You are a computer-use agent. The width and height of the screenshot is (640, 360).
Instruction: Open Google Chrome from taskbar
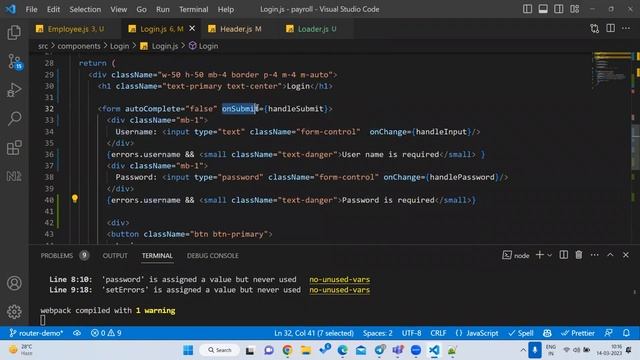287,350
